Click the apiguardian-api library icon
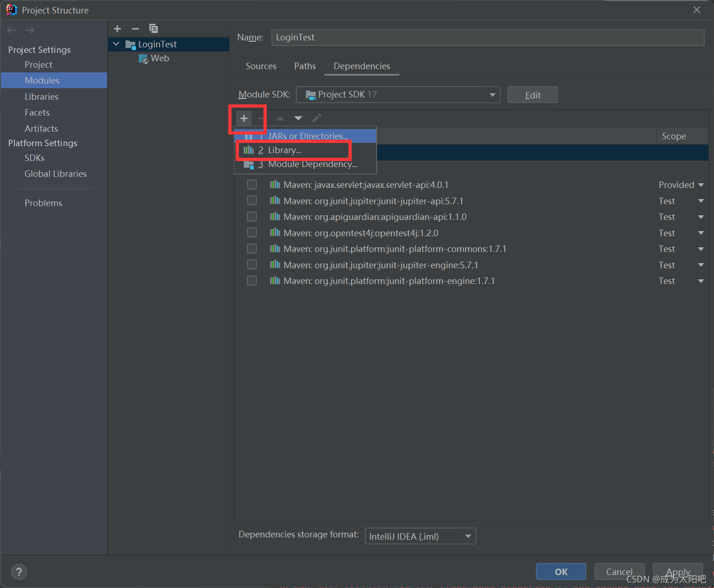Viewport: 714px width, 588px height. pos(275,217)
